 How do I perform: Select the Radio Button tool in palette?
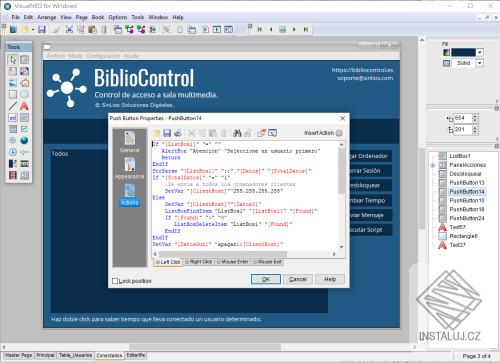(13, 140)
